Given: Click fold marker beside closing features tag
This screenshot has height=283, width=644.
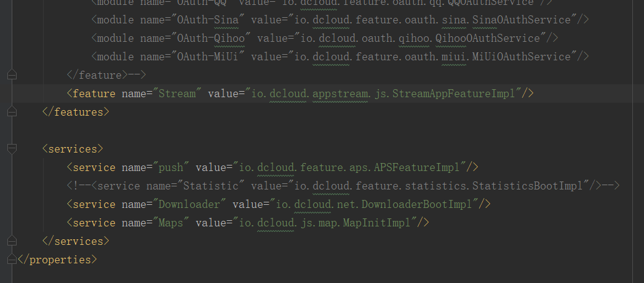Looking at the screenshot, I should click(12, 112).
